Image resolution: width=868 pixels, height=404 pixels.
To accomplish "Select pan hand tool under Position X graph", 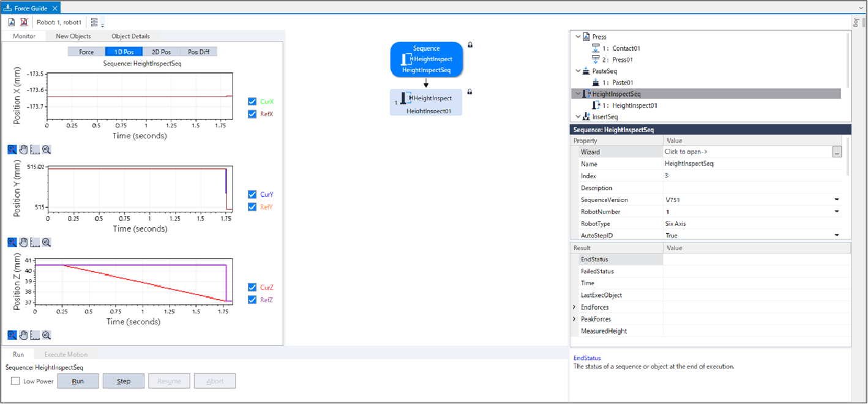I will tap(23, 149).
